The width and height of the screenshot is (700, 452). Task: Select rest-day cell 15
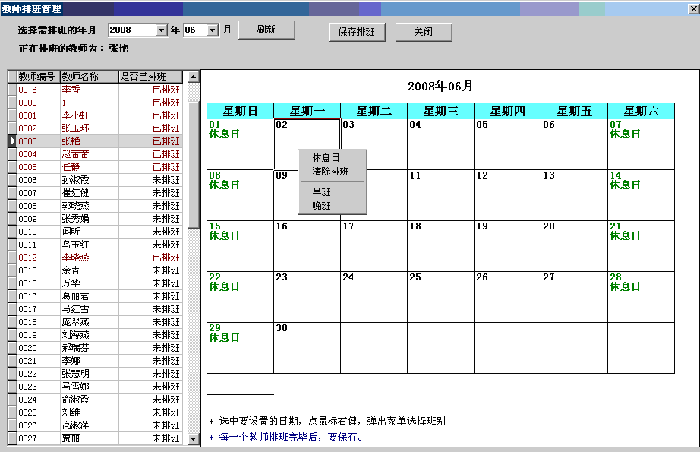tap(240, 246)
